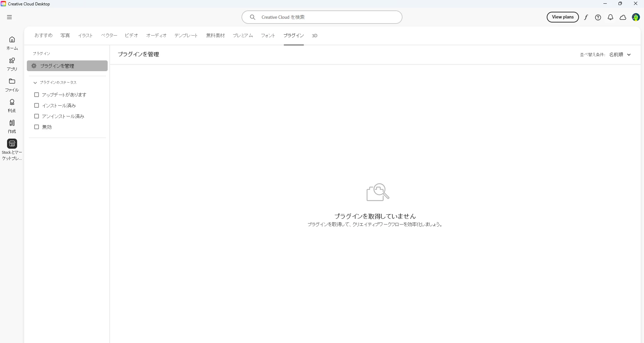Check the アップデートがあります checkbox

coord(37,95)
